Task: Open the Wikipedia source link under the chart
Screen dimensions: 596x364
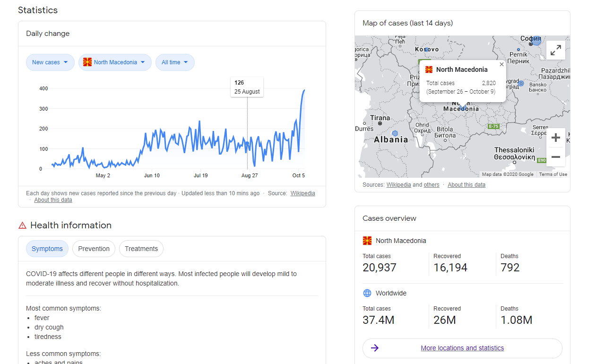Action: 302,193
